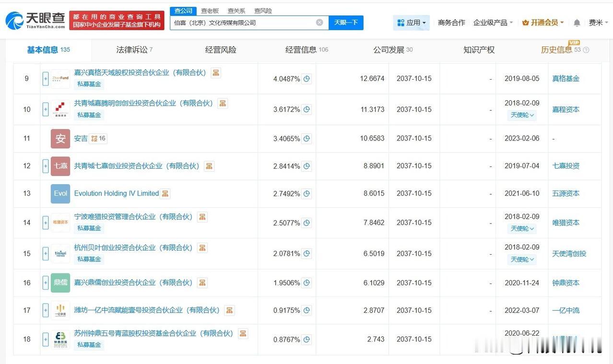Open the equity chart icon for 共青城嘉腾明创创业投资合伙企业
The image size is (613, 364).
click(x=223, y=104)
